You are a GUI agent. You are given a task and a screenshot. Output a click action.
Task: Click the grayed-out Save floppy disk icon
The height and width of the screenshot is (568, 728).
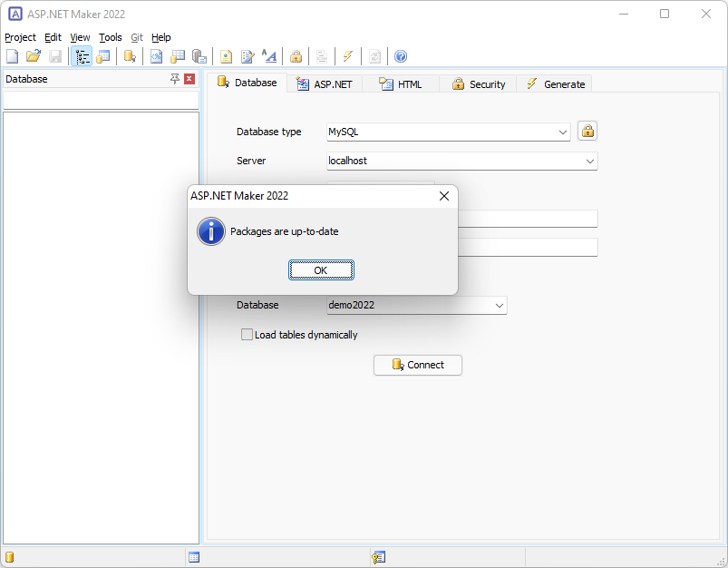[x=55, y=56]
